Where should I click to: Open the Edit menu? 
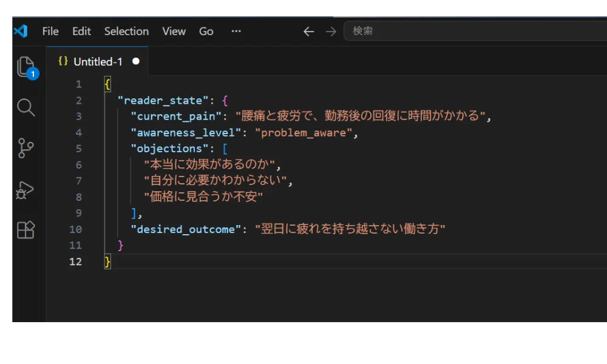coord(81,32)
